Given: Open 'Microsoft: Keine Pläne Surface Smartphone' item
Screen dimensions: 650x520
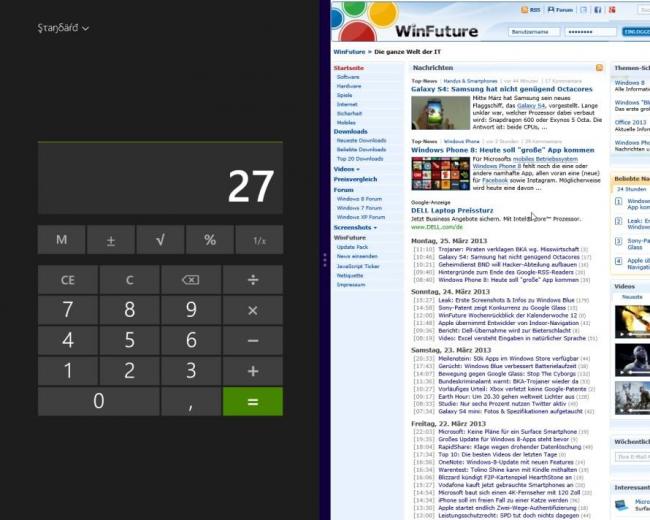Looking at the screenshot, I should coord(507,432).
